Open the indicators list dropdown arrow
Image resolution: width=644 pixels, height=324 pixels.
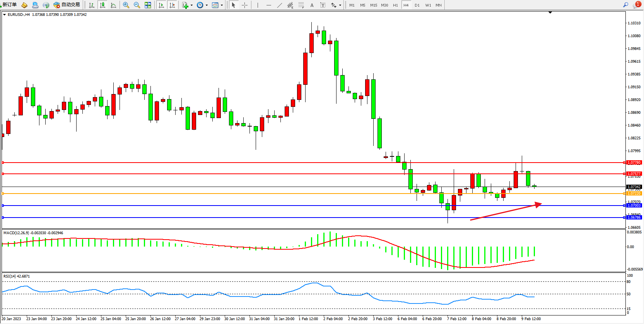(x=191, y=5)
